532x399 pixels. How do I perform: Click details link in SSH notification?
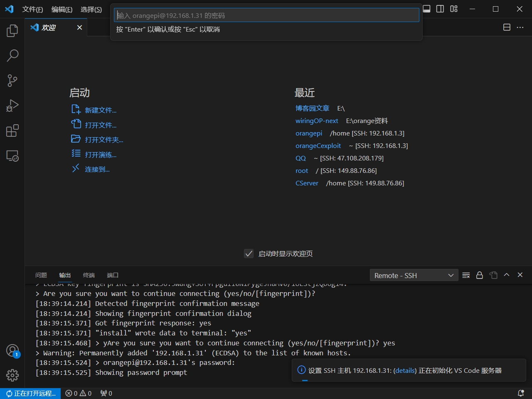404,370
